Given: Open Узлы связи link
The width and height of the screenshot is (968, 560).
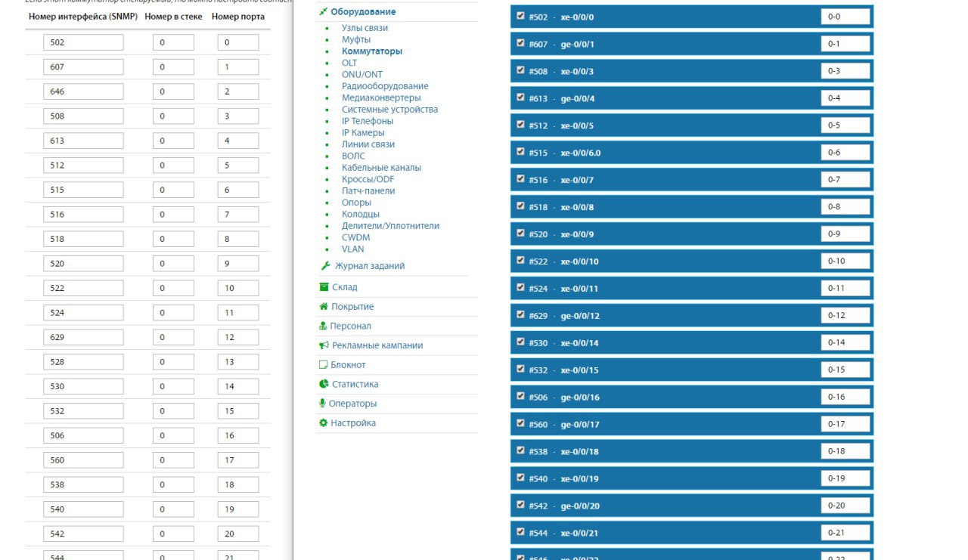Looking at the screenshot, I should (x=365, y=28).
